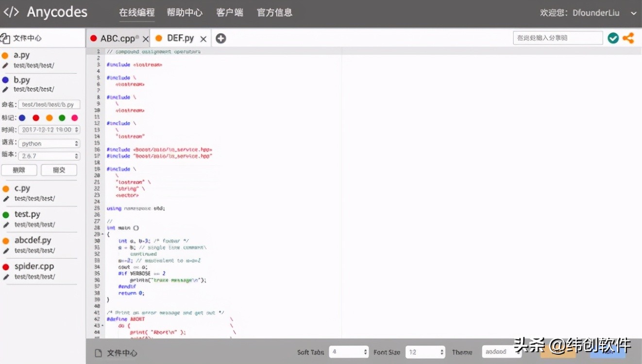Open the 在线编程 nav item
The width and height of the screenshot is (642, 364).
[137, 13]
